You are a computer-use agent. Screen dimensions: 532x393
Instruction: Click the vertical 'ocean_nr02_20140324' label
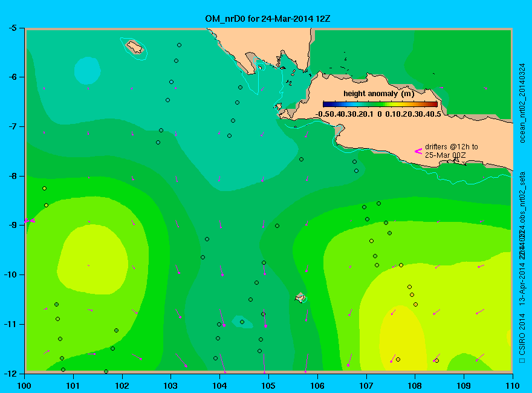[x=522, y=103]
